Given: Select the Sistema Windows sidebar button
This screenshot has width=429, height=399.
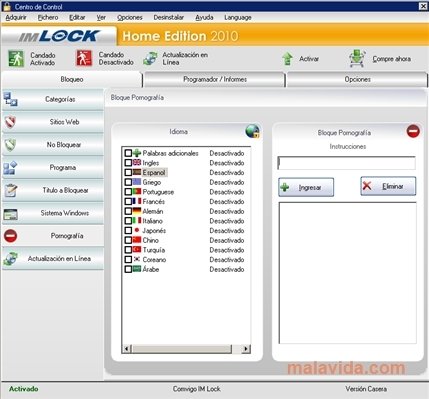Looking at the screenshot, I should pyautogui.click(x=53, y=213).
